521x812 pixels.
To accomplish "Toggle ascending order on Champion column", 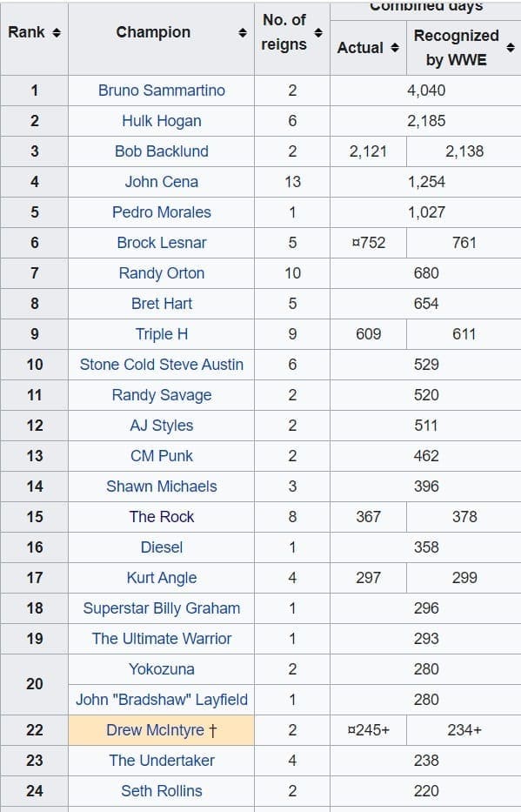I will pos(241,31).
